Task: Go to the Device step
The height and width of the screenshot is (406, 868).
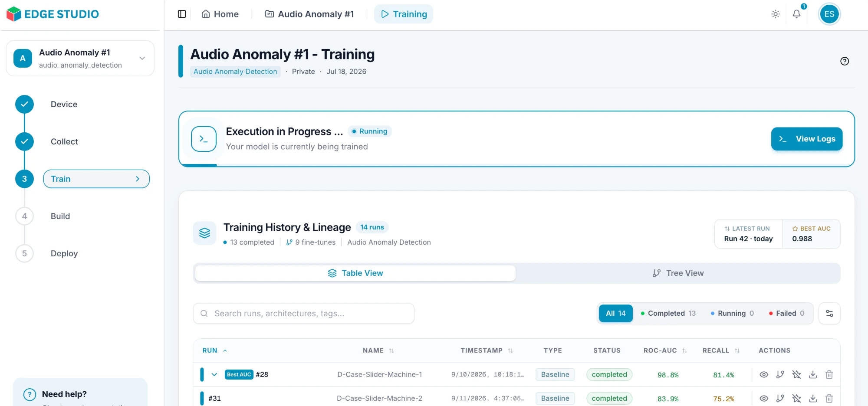Action: coord(64,104)
